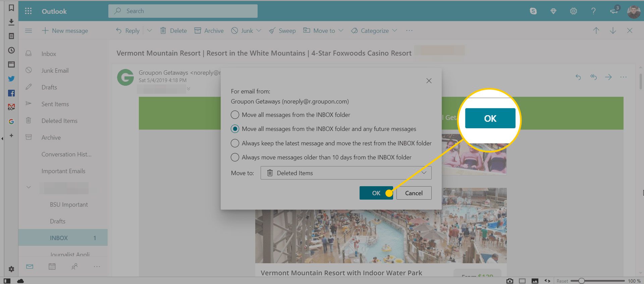Viewport: 644px width, 284px height.
Task: Open browser sidebar history clock
Action: point(11,50)
